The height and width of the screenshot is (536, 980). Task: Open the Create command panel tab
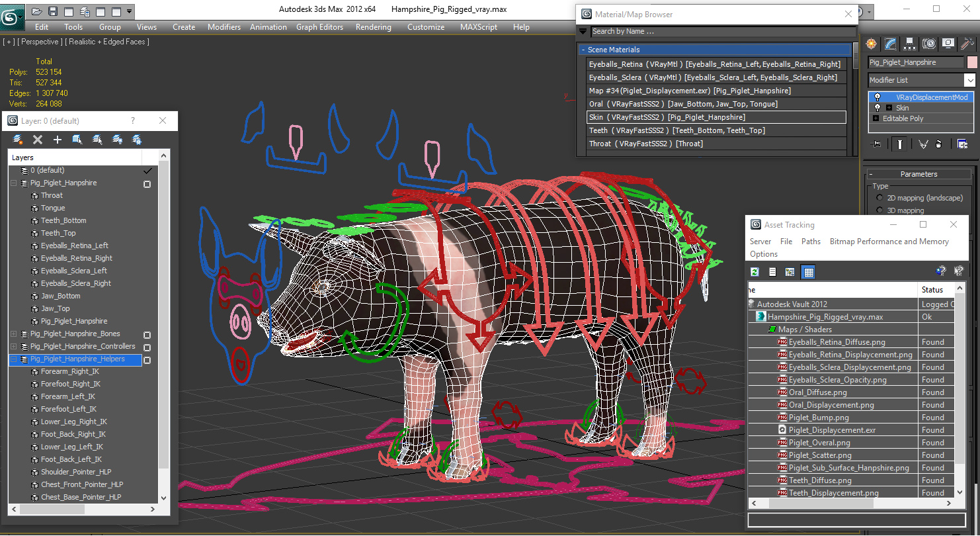pyautogui.click(x=872, y=44)
